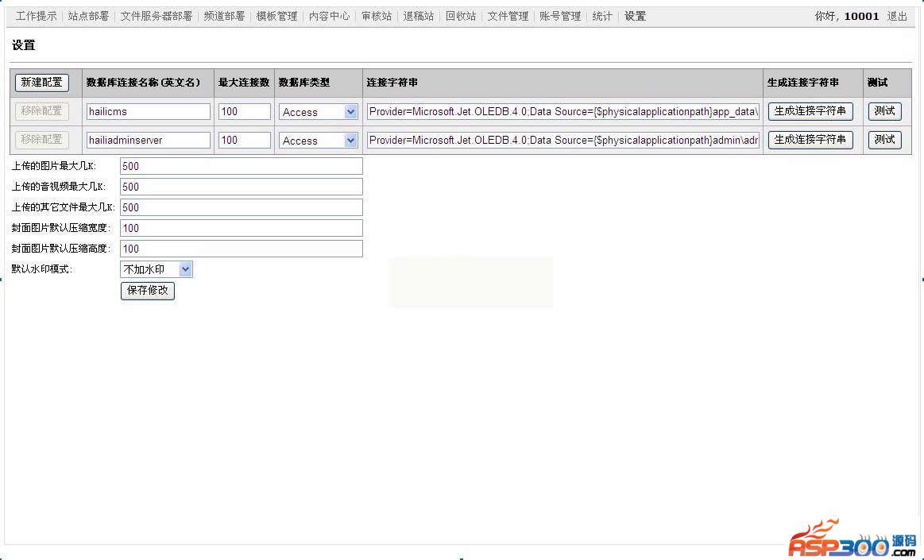Click the 数据库类型 column header
Viewport: 924px width, 560px height.
[x=304, y=83]
